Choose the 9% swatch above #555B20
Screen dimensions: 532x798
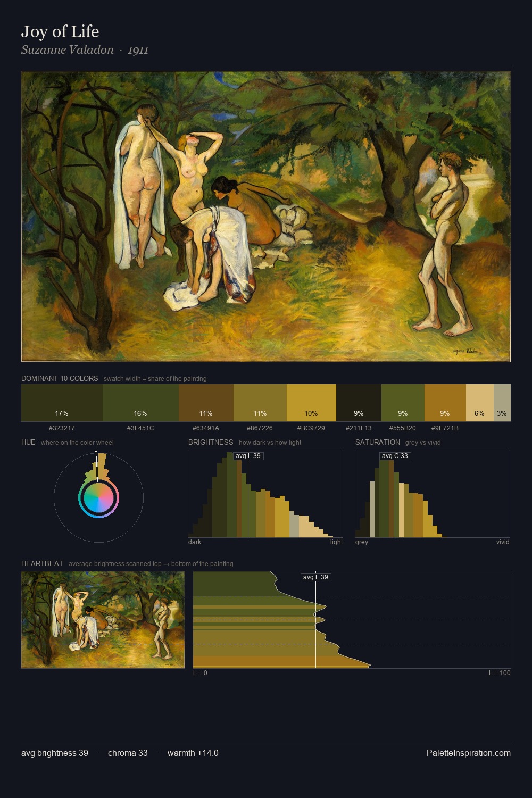[403, 403]
